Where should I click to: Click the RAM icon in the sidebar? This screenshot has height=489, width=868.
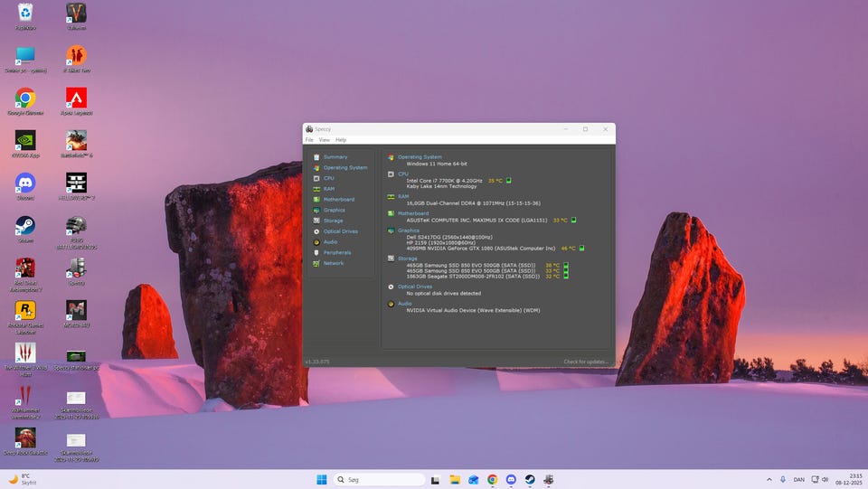[x=316, y=189]
